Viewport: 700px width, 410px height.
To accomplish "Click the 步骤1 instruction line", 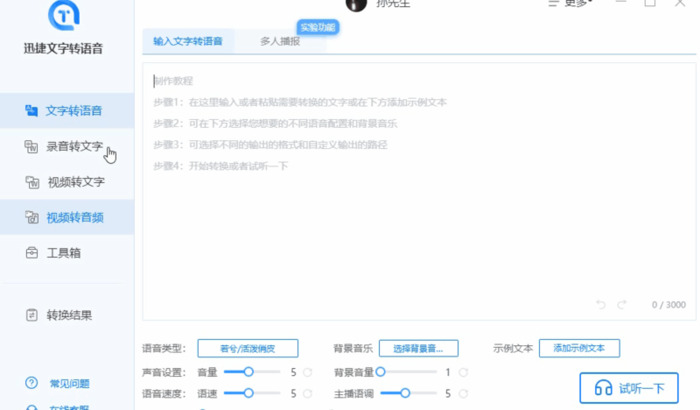I will pos(300,102).
